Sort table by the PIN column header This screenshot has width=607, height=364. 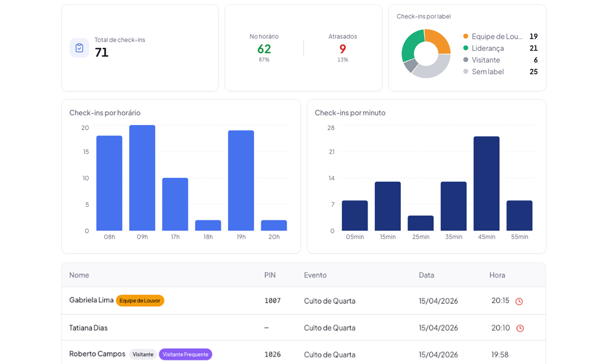(x=270, y=275)
